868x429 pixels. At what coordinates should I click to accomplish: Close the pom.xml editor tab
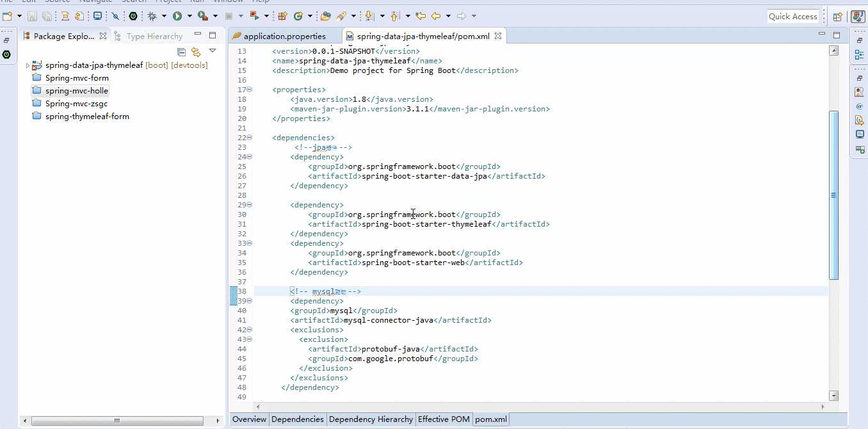(x=498, y=36)
